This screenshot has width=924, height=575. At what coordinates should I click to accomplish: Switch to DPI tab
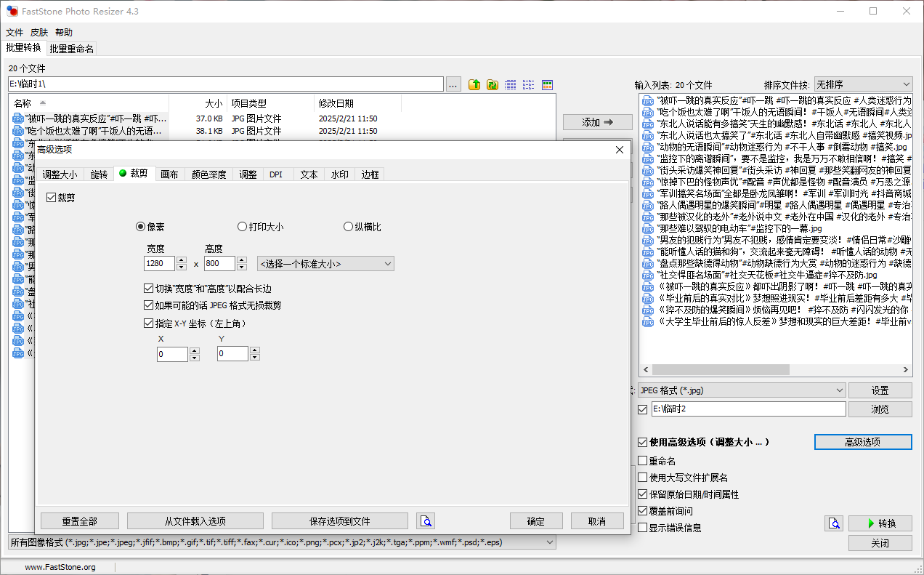276,174
